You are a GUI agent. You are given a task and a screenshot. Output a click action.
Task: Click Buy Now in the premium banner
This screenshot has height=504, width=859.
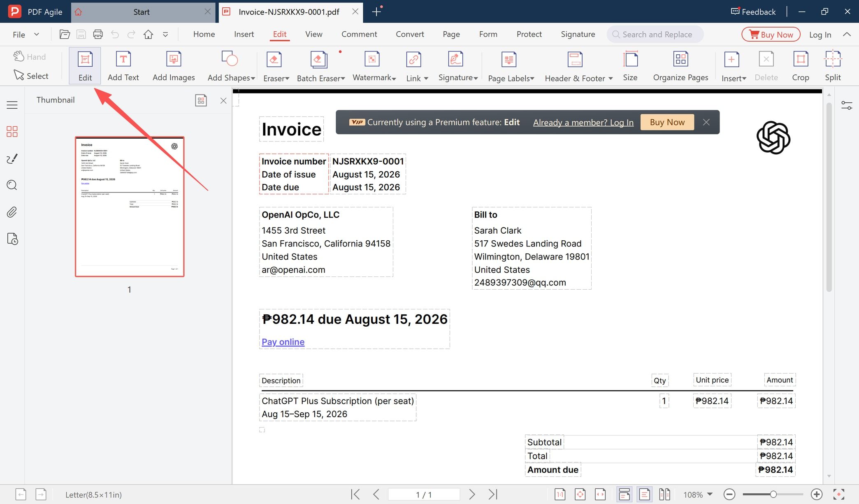[x=667, y=122]
